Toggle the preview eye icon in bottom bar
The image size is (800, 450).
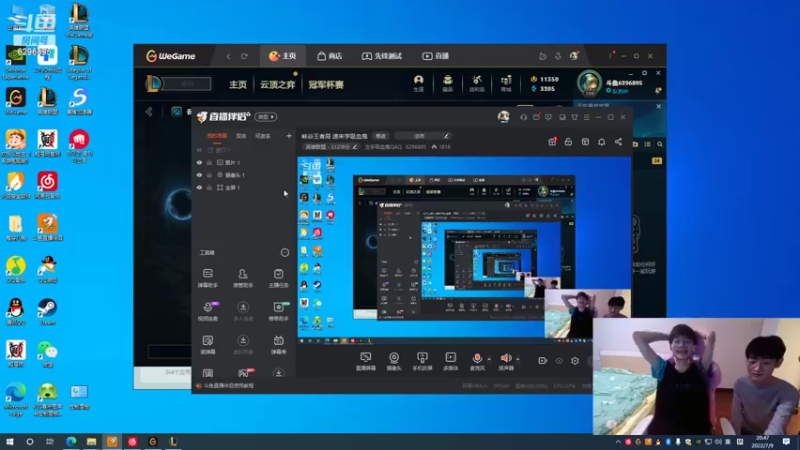(x=559, y=361)
